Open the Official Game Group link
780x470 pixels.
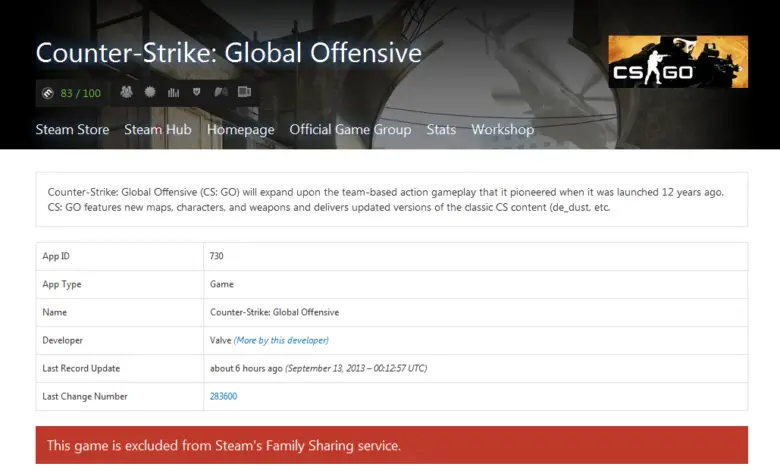350,129
